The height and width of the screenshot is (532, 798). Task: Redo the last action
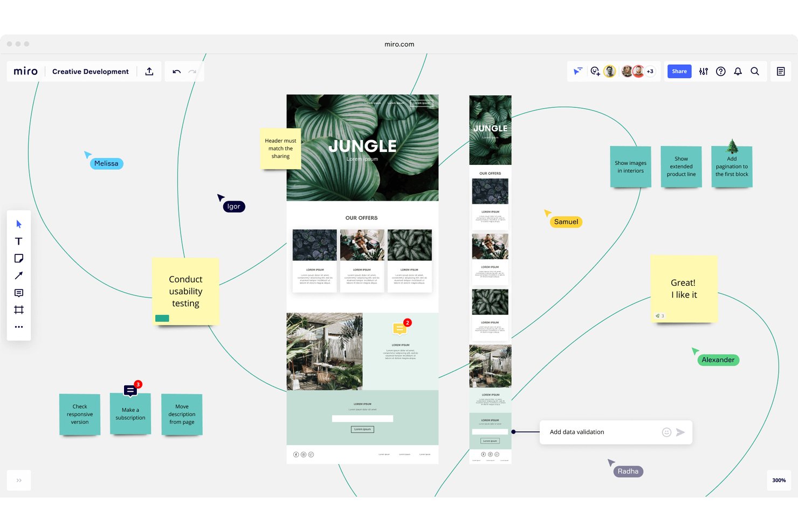click(192, 71)
